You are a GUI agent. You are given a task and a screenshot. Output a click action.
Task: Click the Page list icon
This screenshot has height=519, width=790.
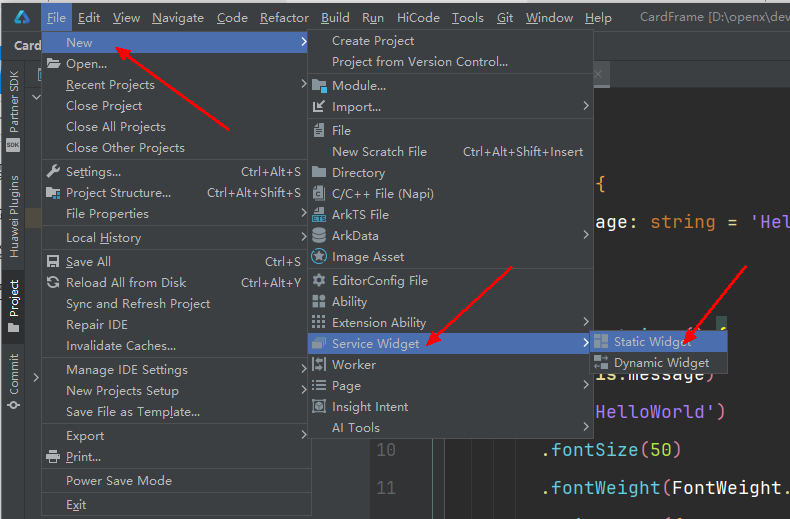point(319,385)
